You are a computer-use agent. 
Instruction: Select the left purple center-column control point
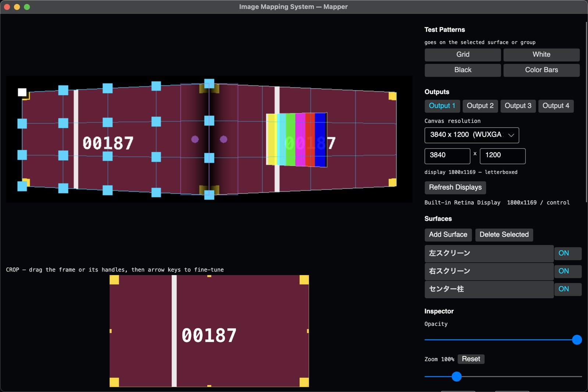(x=195, y=139)
